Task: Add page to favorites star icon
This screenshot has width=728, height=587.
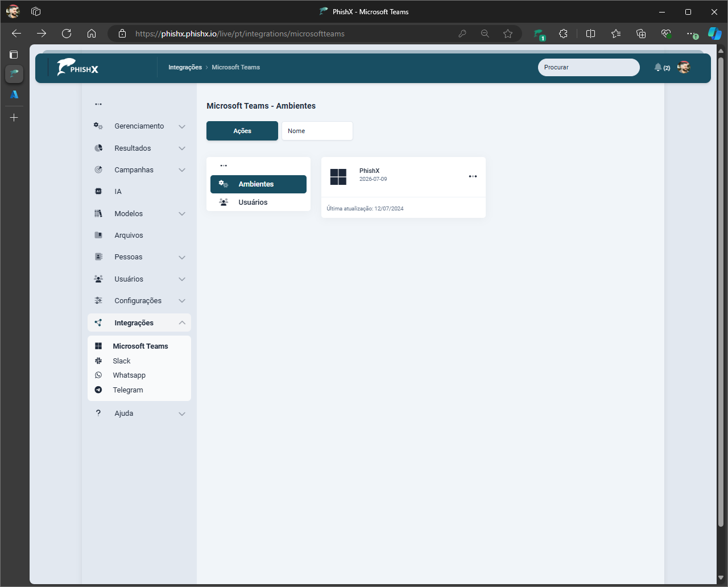Action: pyautogui.click(x=508, y=34)
